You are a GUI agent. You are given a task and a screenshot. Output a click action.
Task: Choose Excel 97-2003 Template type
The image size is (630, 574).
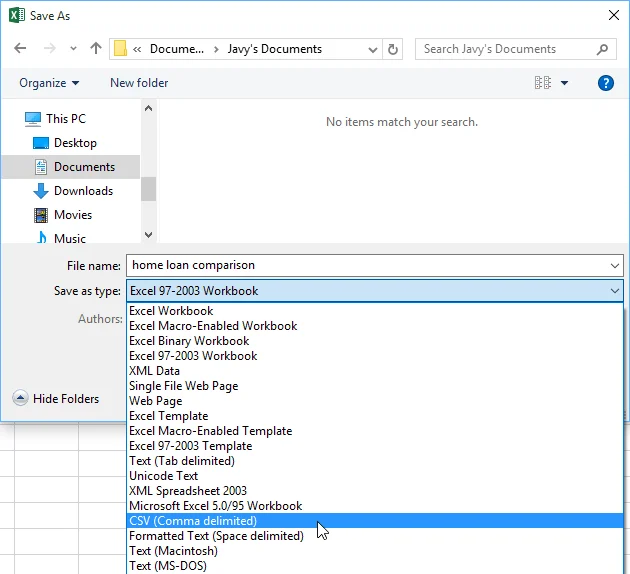point(375,446)
